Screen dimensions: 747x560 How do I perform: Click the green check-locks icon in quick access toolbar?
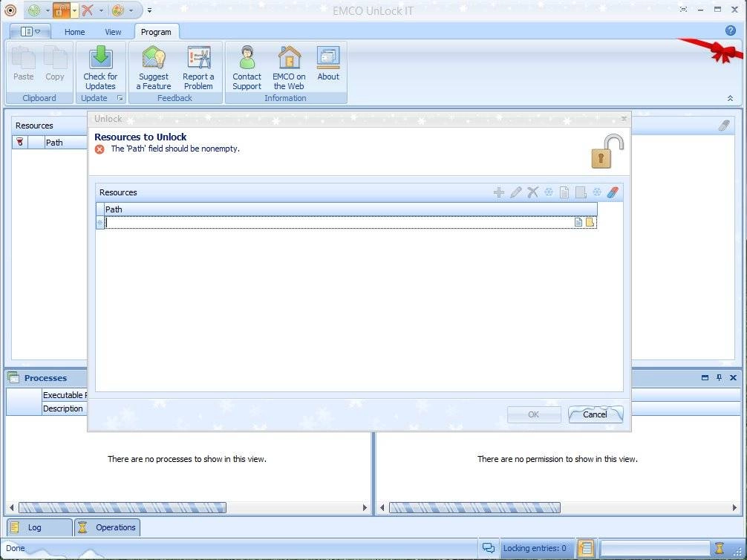(34, 10)
